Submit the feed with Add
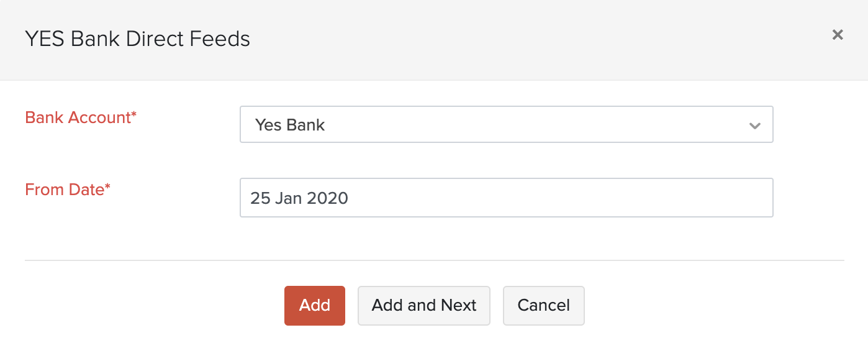This screenshot has width=868, height=348. [315, 305]
